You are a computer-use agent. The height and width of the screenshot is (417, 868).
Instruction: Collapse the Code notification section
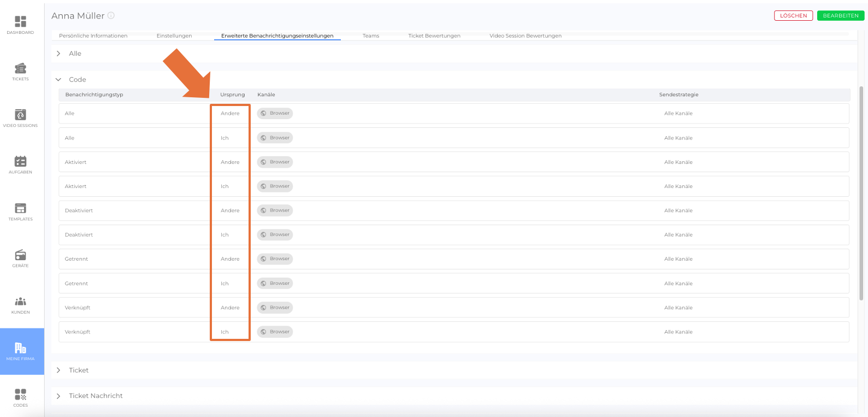[x=58, y=80]
